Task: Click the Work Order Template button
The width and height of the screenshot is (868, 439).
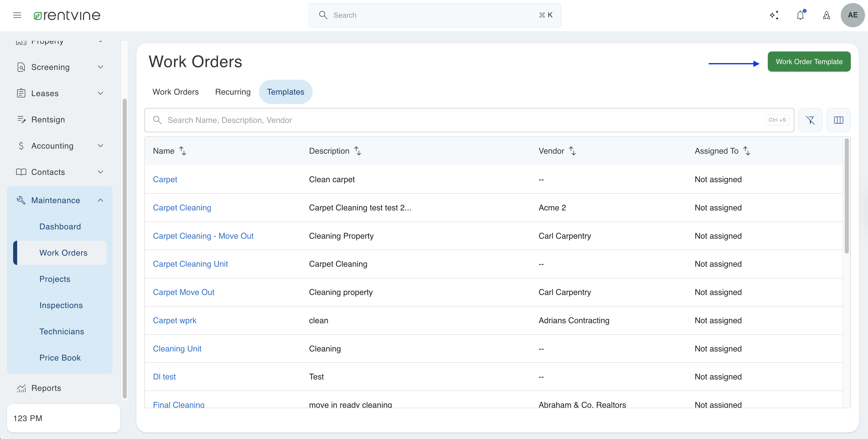Action: tap(809, 62)
